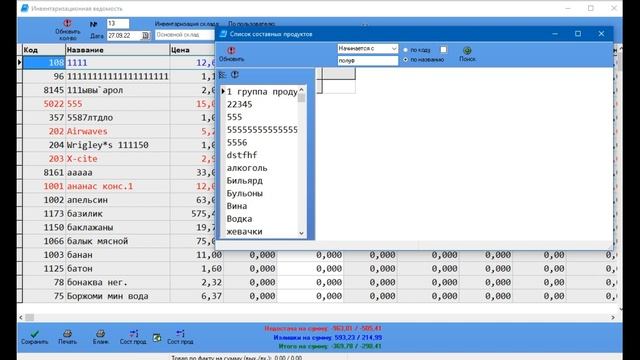Select row '1111' with code 108

pos(119,62)
